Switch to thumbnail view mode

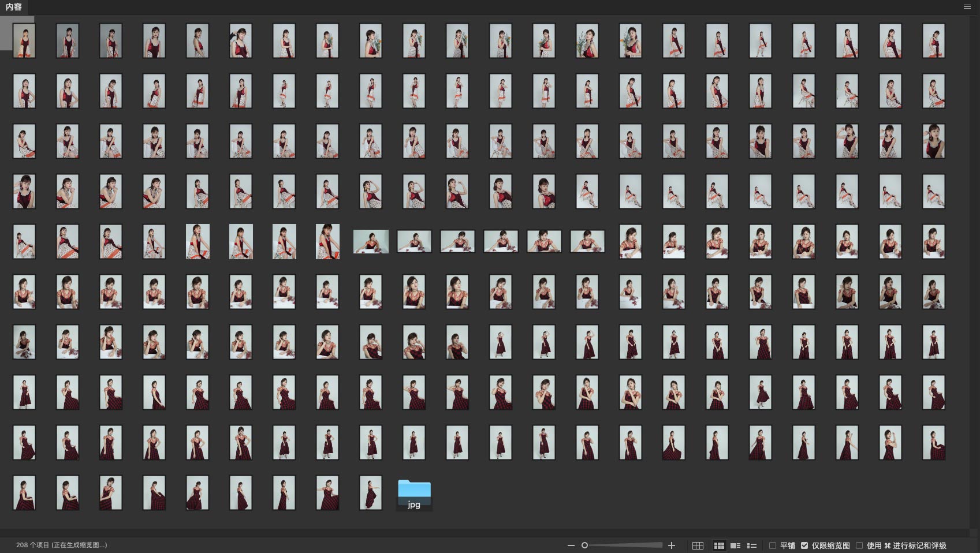tap(719, 545)
